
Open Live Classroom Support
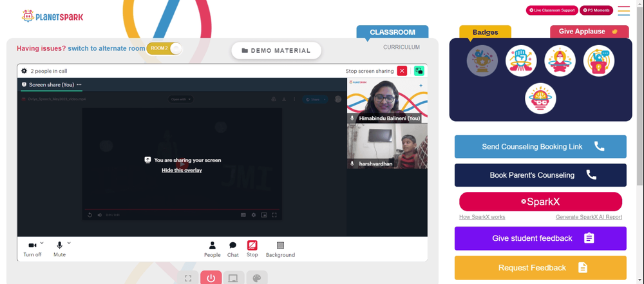552,10
